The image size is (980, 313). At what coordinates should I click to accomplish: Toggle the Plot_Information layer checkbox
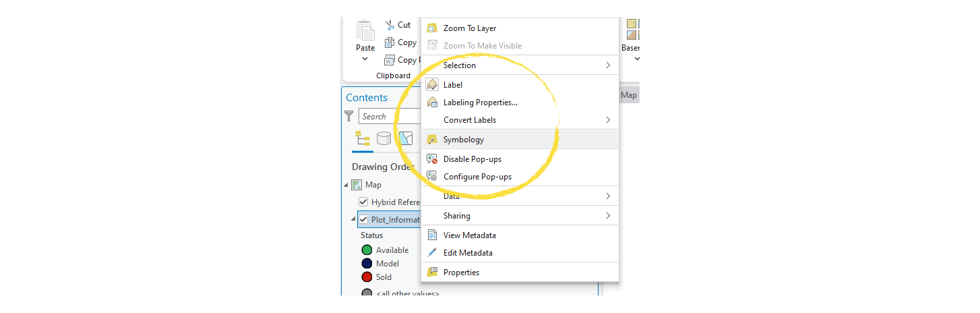click(x=363, y=219)
